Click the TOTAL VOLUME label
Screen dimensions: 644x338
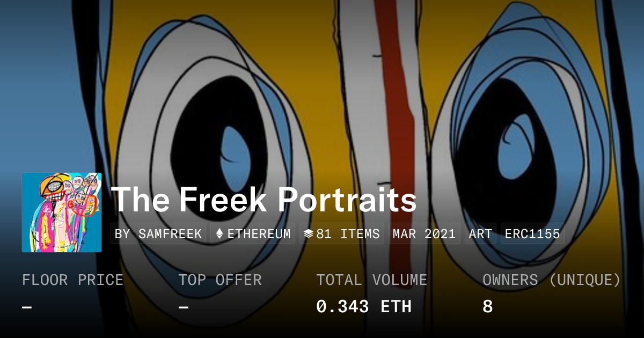pos(372,280)
